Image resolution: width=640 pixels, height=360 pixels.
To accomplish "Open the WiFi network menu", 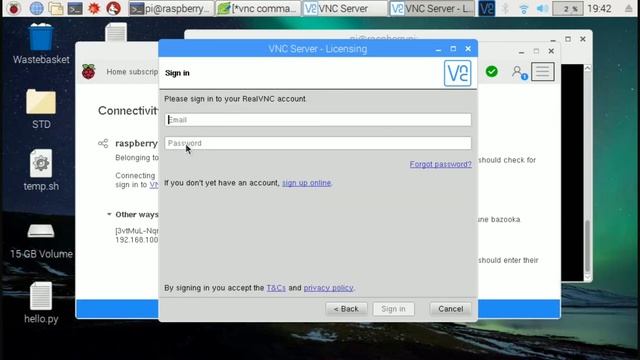I will tap(524, 9).
